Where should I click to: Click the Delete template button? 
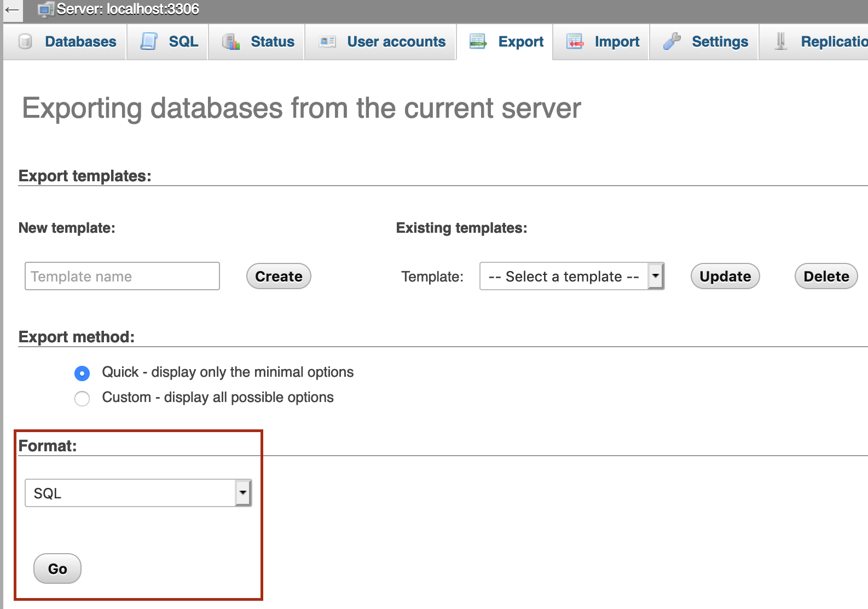[826, 276]
